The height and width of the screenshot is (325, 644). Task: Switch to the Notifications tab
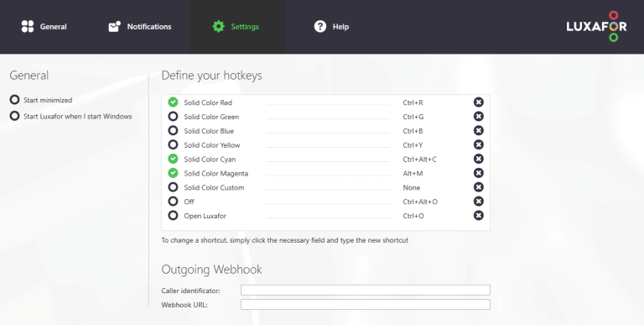point(140,27)
